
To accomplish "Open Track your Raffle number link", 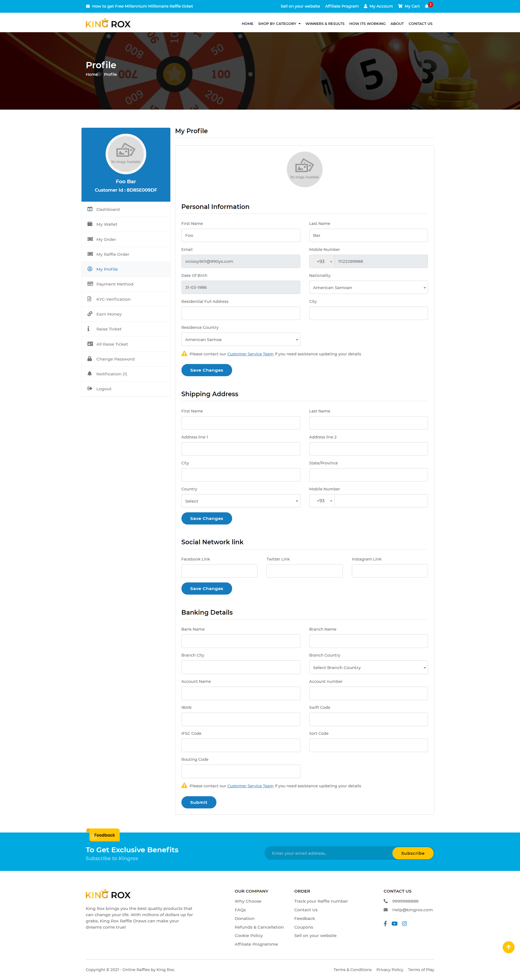I will pos(321,901).
